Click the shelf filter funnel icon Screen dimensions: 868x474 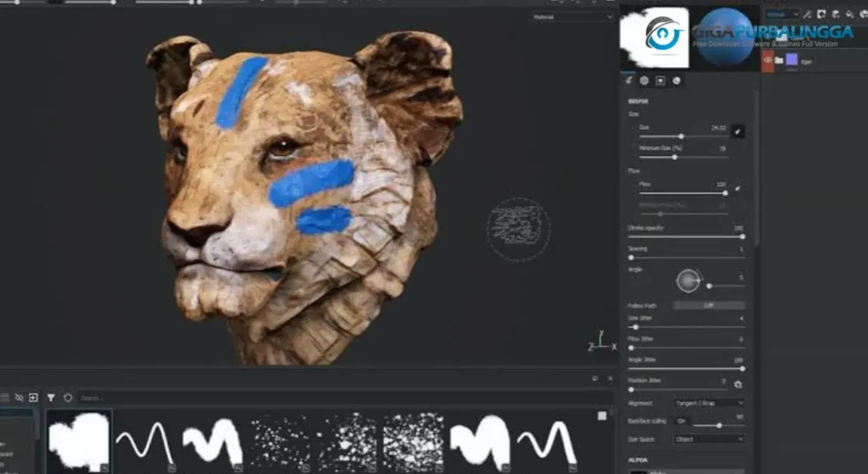pos(51,398)
